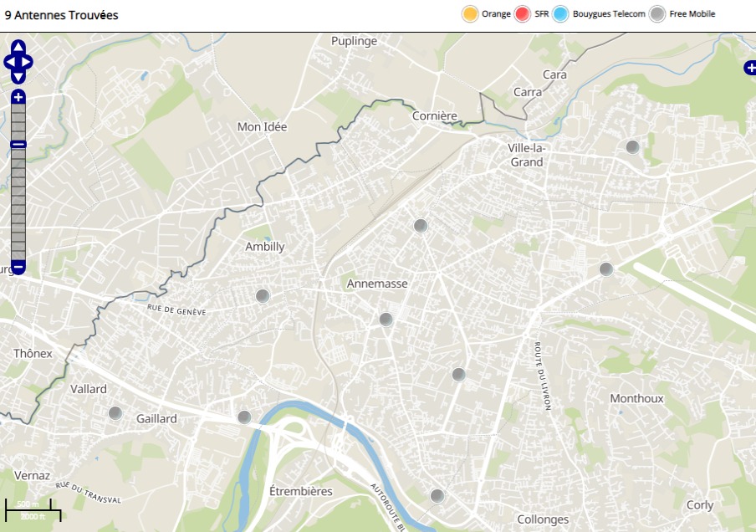The width and height of the screenshot is (756, 532).
Task: Select the antenna marker below Ambilly
Action: point(263,295)
